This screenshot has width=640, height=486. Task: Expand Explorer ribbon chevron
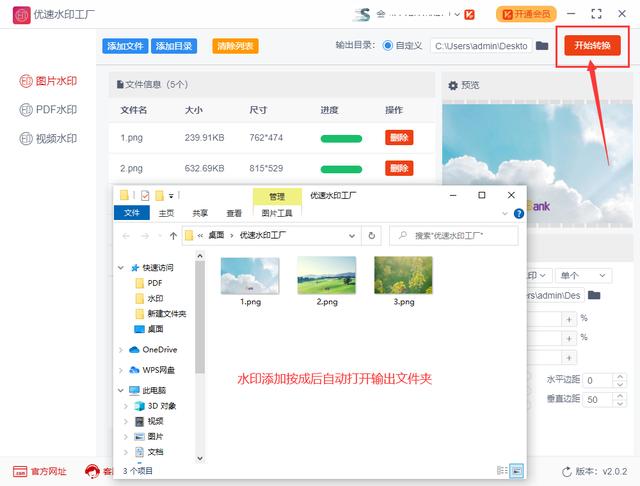point(505,213)
